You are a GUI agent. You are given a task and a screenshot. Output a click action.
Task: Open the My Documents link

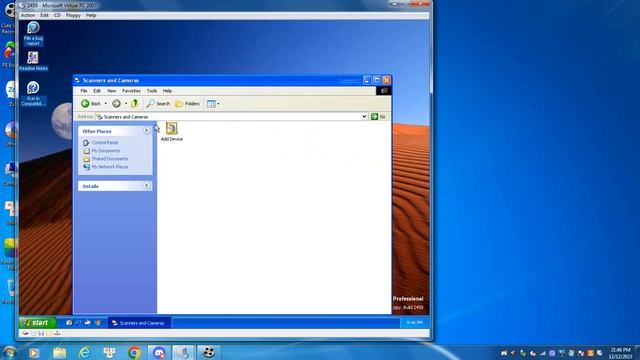(x=106, y=151)
